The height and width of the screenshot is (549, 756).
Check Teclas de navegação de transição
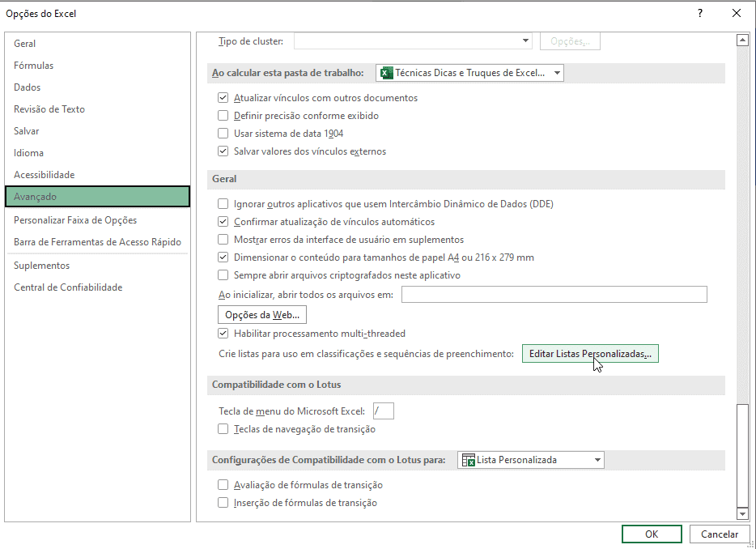pos(223,429)
